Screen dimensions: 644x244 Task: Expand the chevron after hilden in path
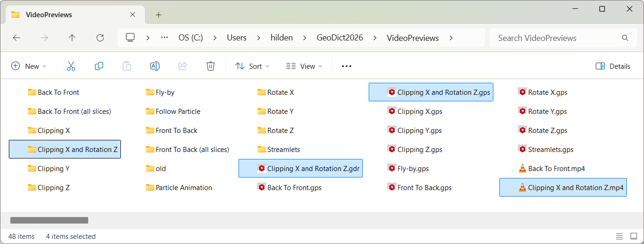pyautogui.click(x=305, y=38)
